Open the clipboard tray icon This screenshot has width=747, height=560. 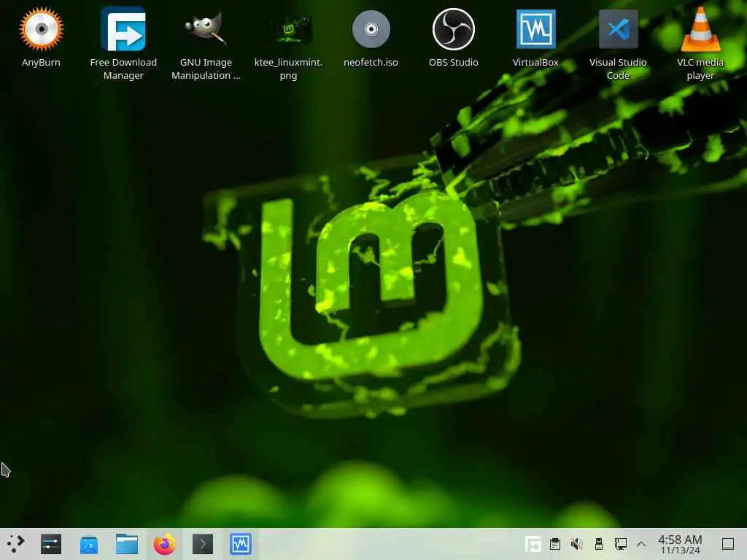555,544
